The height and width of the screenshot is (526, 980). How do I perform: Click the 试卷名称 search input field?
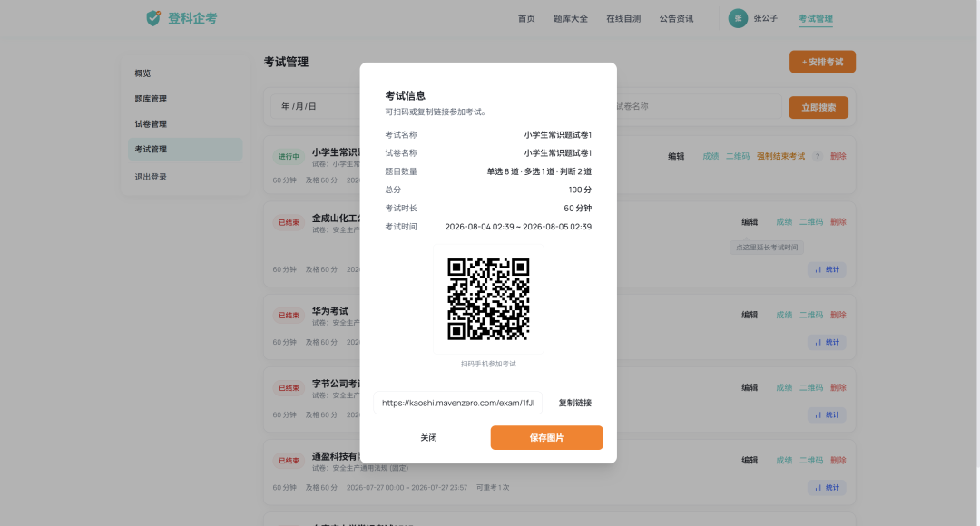698,106
